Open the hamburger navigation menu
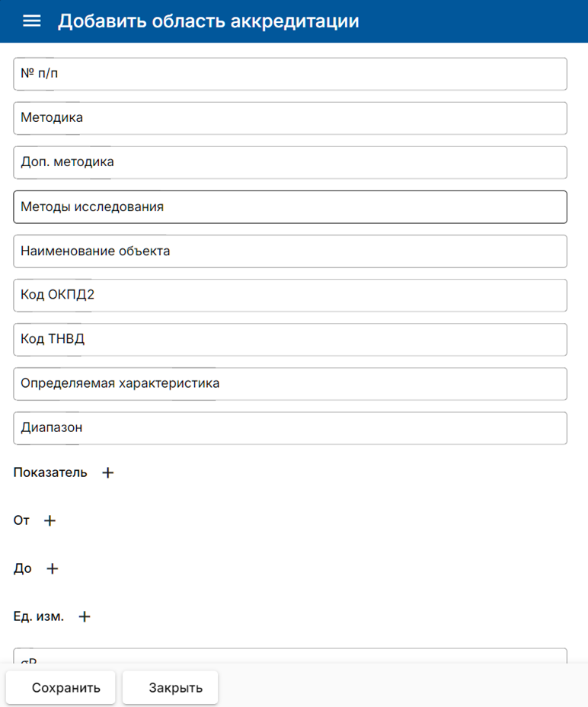 point(31,21)
